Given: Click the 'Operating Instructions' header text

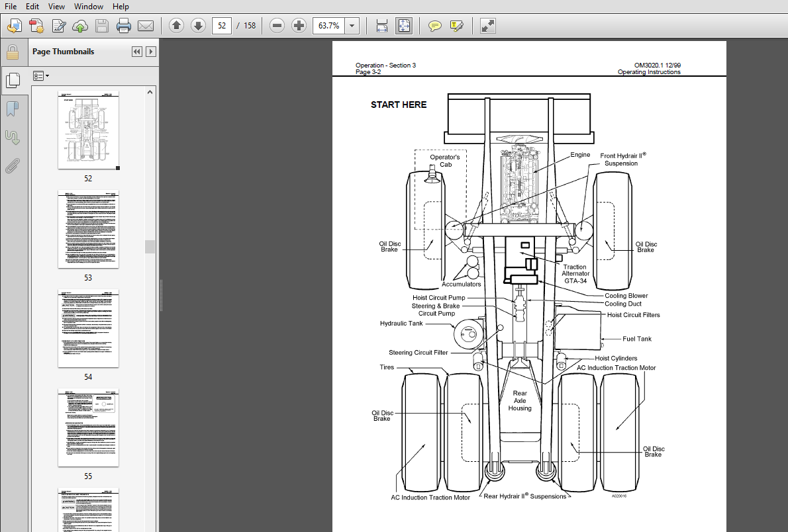Looking at the screenshot, I should pos(649,72).
